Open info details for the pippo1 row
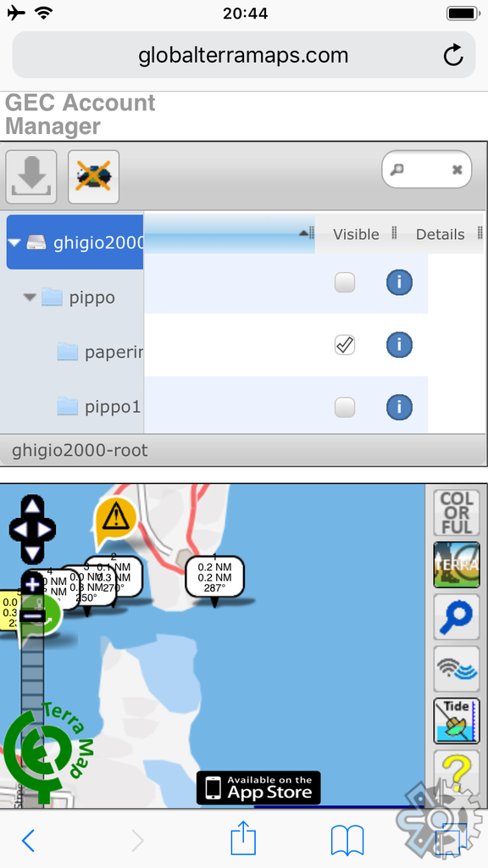The width and height of the screenshot is (488, 868). point(399,408)
